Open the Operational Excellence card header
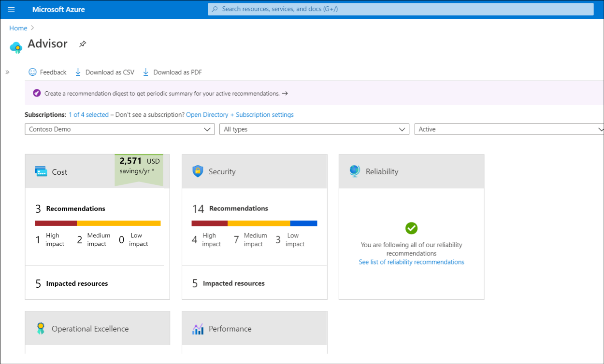Viewport: 604px width, 364px height. tap(97, 328)
